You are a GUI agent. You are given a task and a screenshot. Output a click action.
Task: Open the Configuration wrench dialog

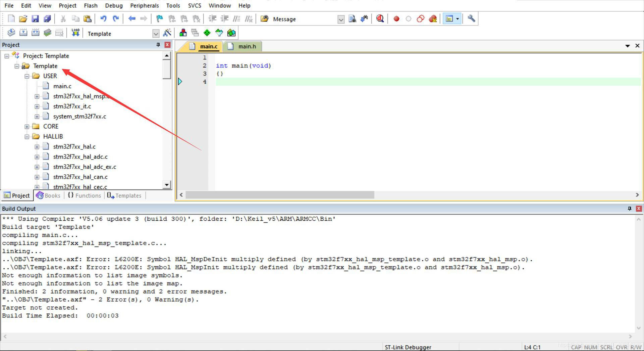point(471,18)
